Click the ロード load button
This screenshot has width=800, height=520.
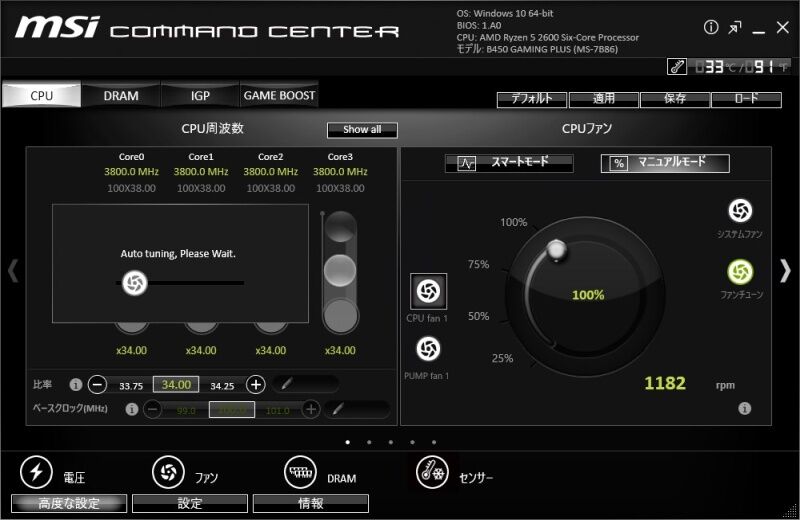[746, 99]
